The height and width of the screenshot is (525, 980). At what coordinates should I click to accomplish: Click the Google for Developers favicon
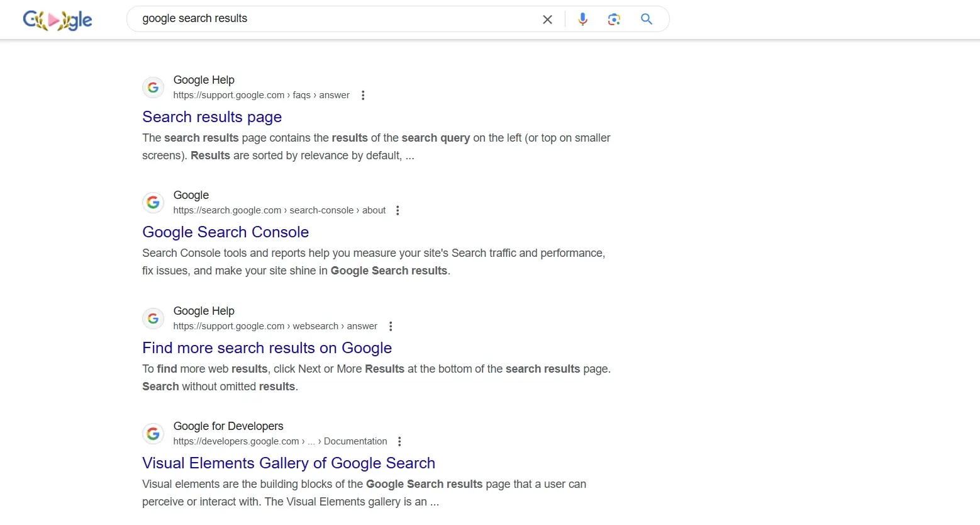(x=153, y=433)
